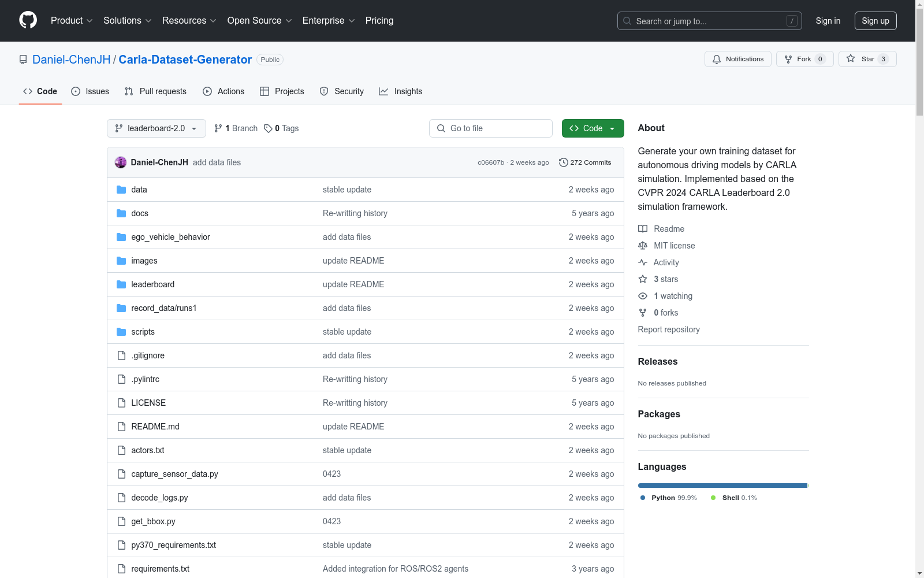Open the tags icon link
Viewport: 924px width, 578px height.
click(x=268, y=128)
